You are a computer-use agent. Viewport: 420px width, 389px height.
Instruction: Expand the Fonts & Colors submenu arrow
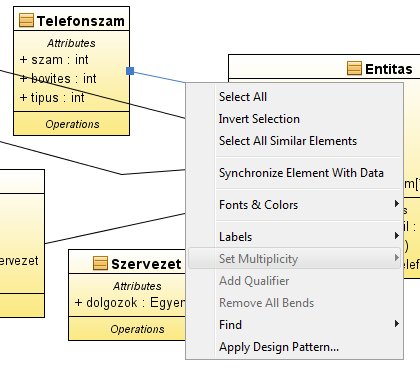(396, 204)
